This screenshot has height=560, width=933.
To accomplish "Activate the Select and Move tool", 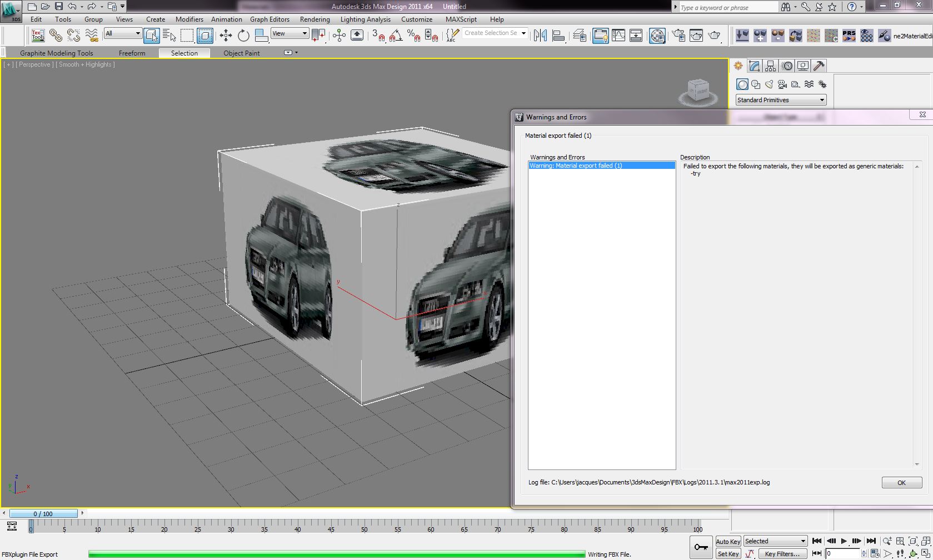I will click(x=225, y=35).
